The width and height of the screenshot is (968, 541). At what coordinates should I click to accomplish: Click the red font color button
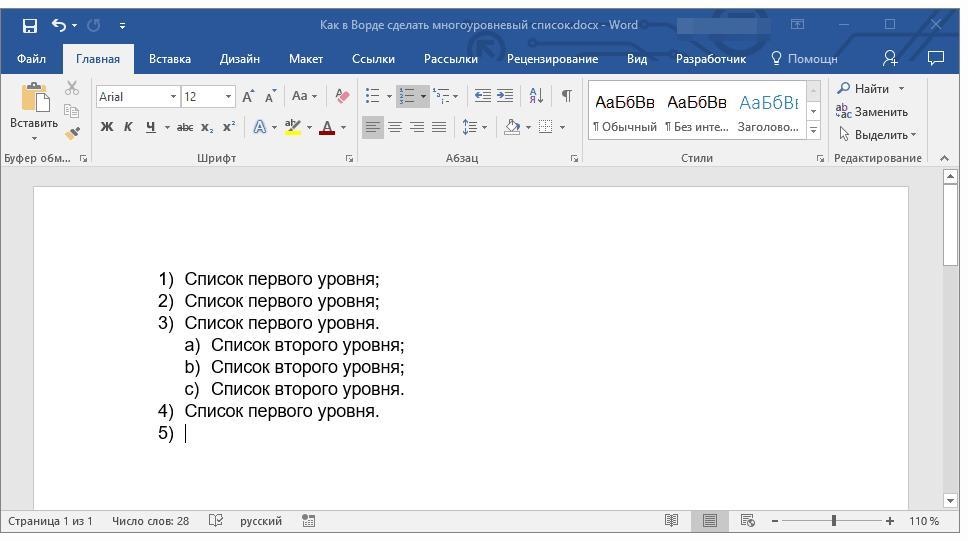coord(327,127)
